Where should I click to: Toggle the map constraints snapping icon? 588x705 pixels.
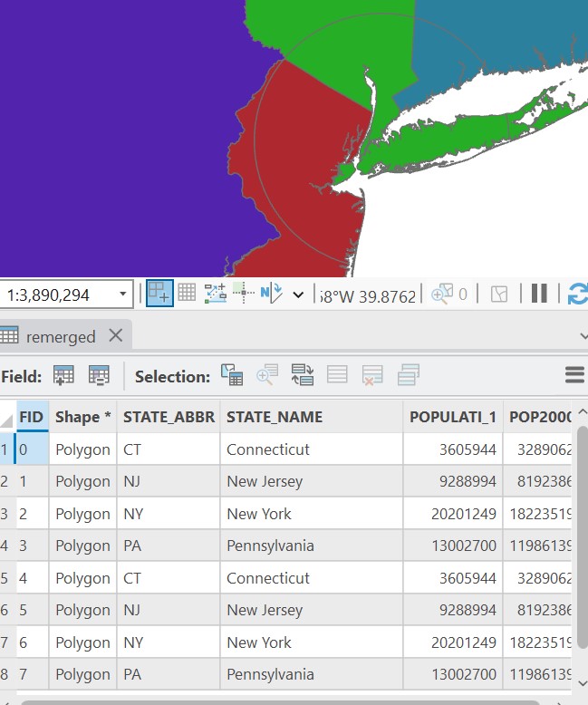(x=159, y=293)
